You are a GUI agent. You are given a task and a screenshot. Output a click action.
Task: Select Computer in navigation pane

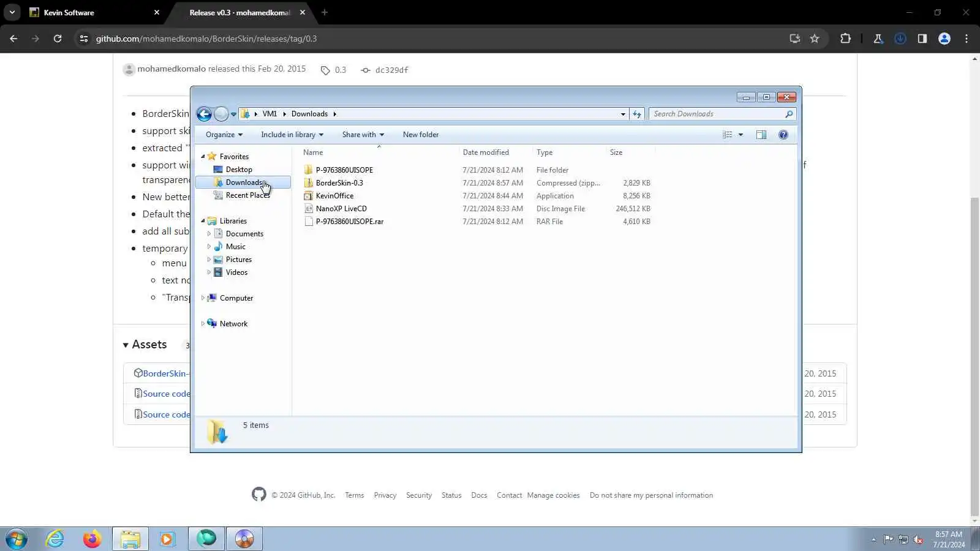pyautogui.click(x=236, y=298)
